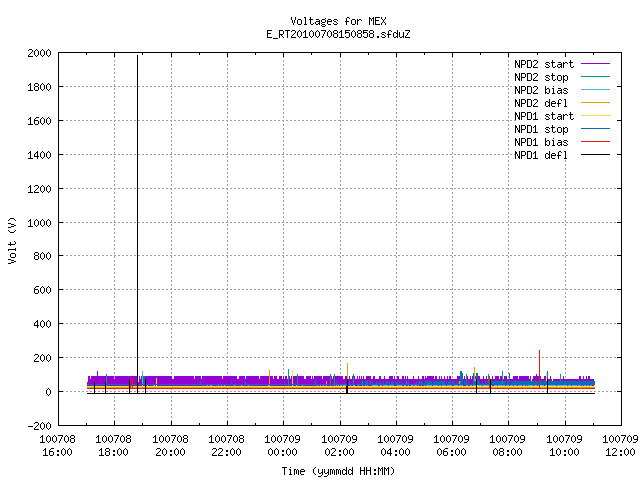Click the 800 y-axis tick label
The height and width of the screenshot is (480, 640).
(x=42, y=256)
